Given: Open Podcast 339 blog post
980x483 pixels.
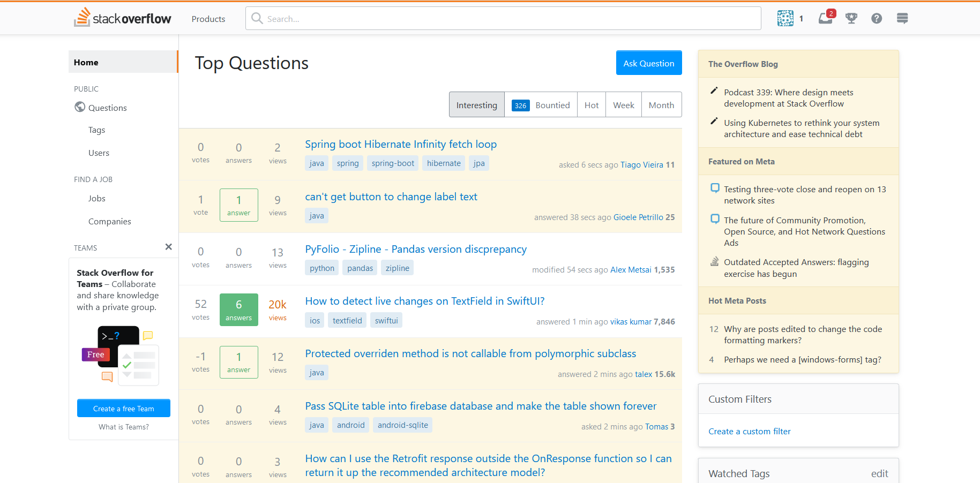Looking at the screenshot, I should pyautogui.click(x=788, y=98).
